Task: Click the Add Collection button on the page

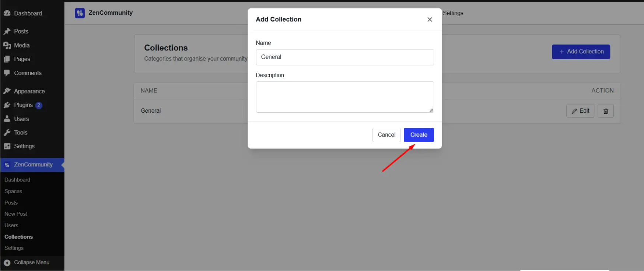Action: tap(581, 52)
